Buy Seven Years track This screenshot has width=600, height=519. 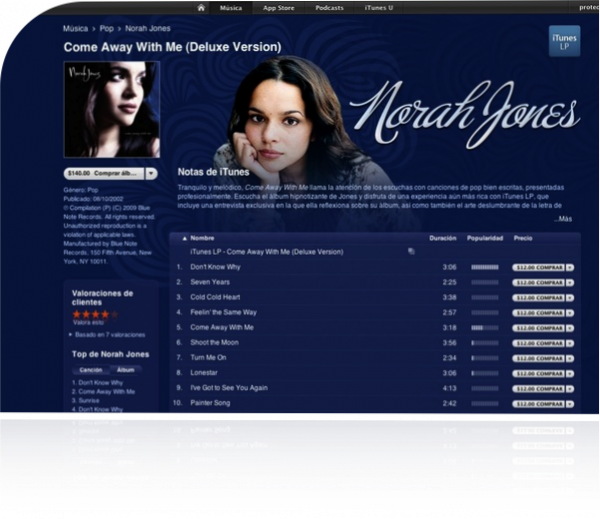click(538, 282)
